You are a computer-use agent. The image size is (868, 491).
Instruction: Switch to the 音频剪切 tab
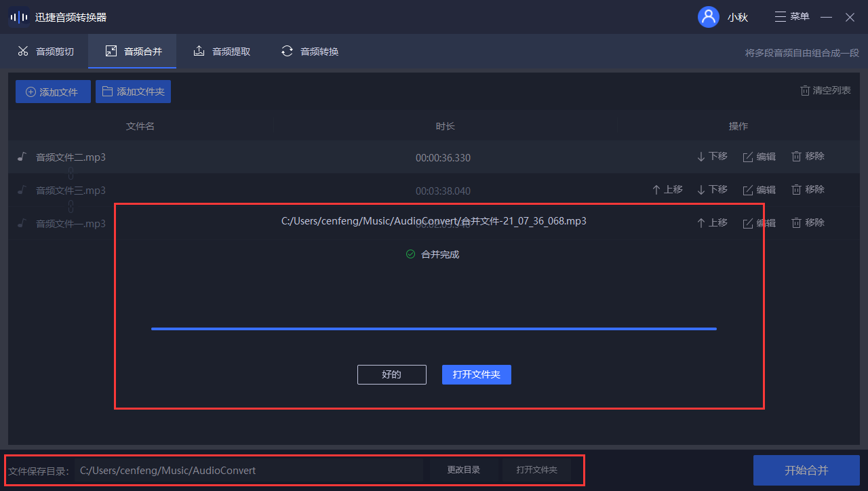[x=45, y=52]
